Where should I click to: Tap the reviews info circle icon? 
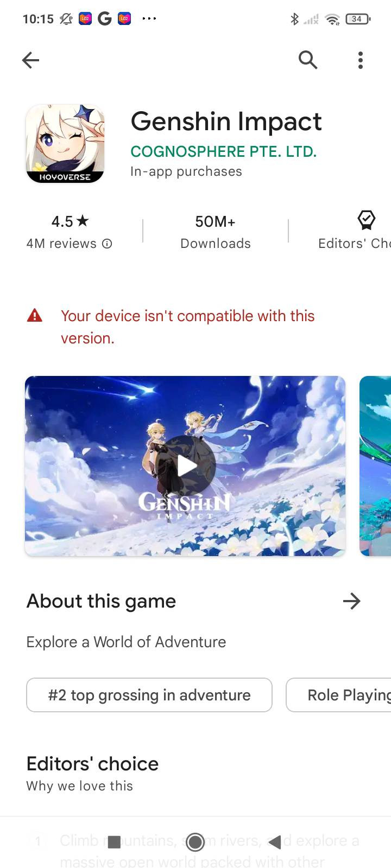pos(108,244)
